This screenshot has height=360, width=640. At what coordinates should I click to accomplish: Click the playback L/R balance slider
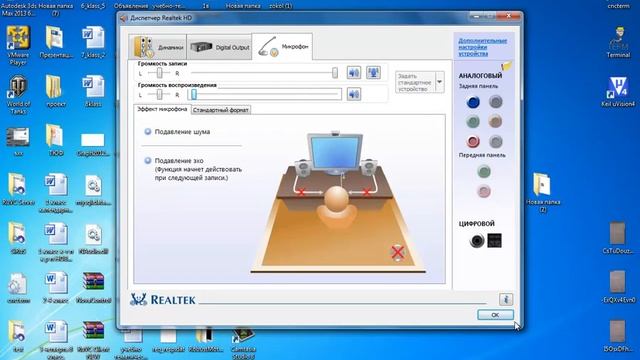tap(159, 94)
